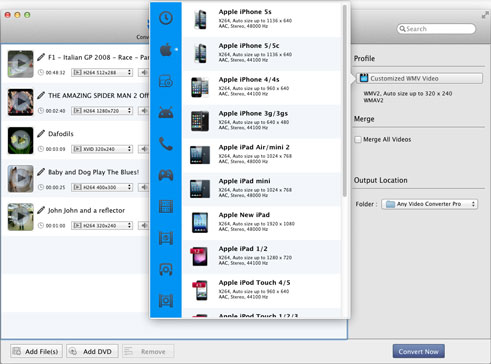Choose the Apple iPhone 4/4s profile
The width and height of the screenshot is (491, 364).
pos(262,87)
